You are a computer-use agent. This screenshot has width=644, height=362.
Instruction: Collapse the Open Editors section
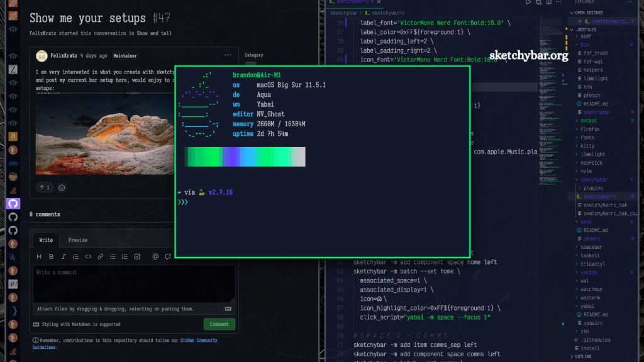(x=571, y=13)
